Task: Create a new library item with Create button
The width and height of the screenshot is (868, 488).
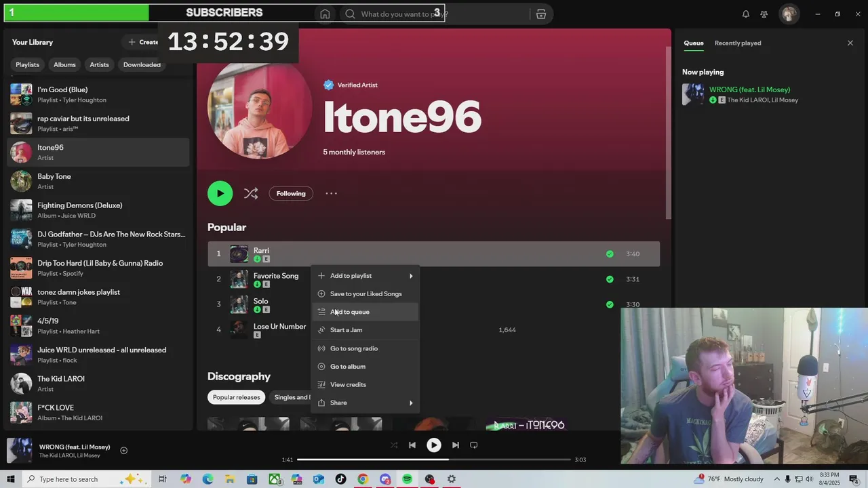Action: click(x=143, y=42)
